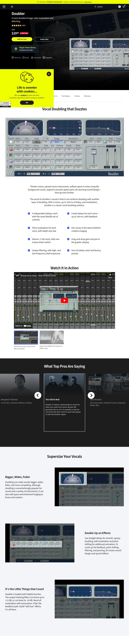
Task: Show the next testimonial with right arrow
Action: click(91, 395)
